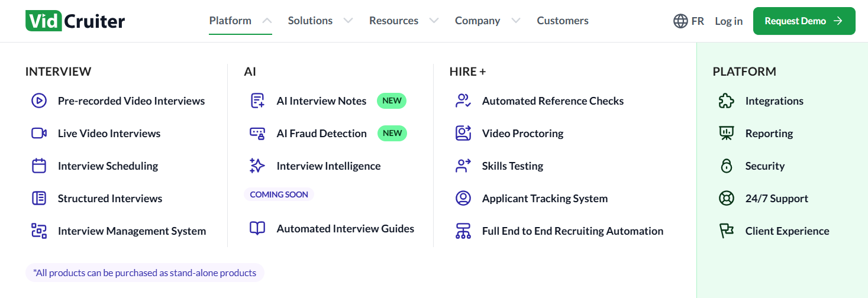868x298 pixels.
Task: Click the 24/7 Support lifebuoy icon
Action: pyautogui.click(x=726, y=199)
